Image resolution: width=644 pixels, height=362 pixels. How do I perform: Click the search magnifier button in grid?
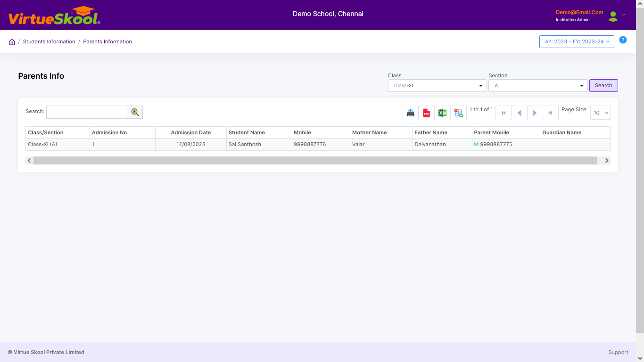pyautogui.click(x=135, y=112)
